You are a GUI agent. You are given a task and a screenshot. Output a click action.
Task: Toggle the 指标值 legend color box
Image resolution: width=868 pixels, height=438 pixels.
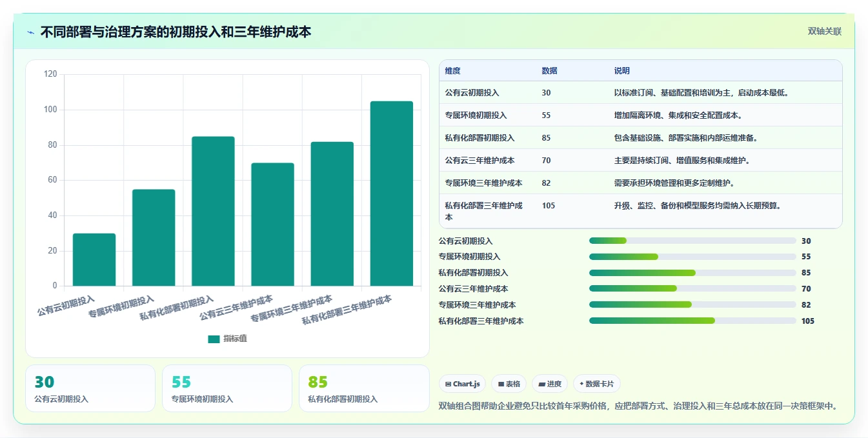(214, 339)
